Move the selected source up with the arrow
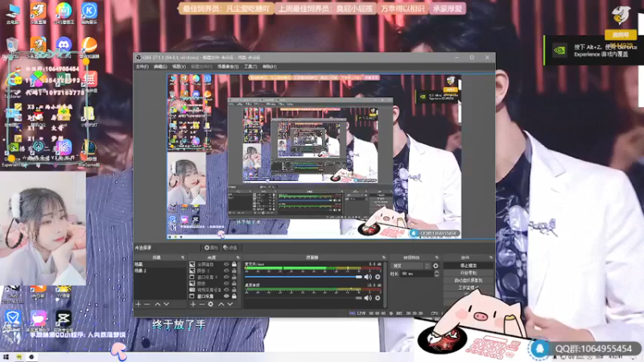 click(x=221, y=305)
